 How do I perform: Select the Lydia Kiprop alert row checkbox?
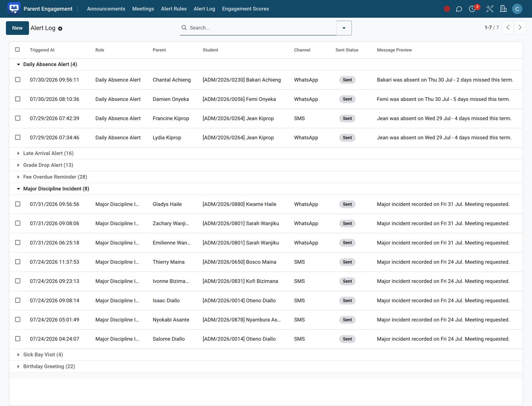pyautogui.click(x=18, y=138)
